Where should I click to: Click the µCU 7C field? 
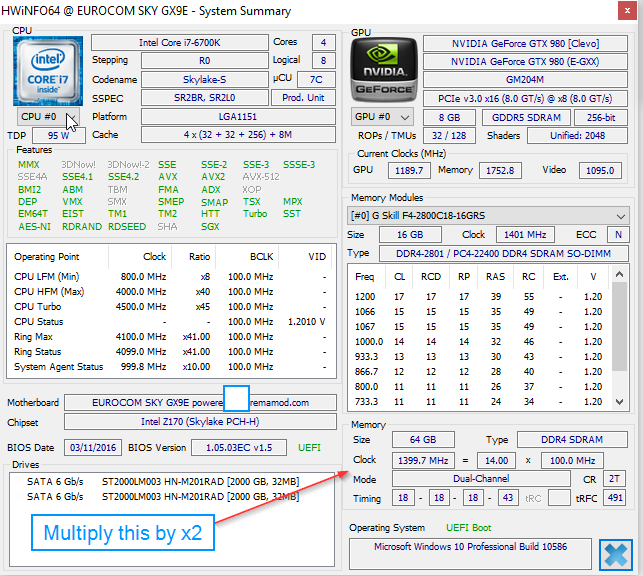point(316,80)
